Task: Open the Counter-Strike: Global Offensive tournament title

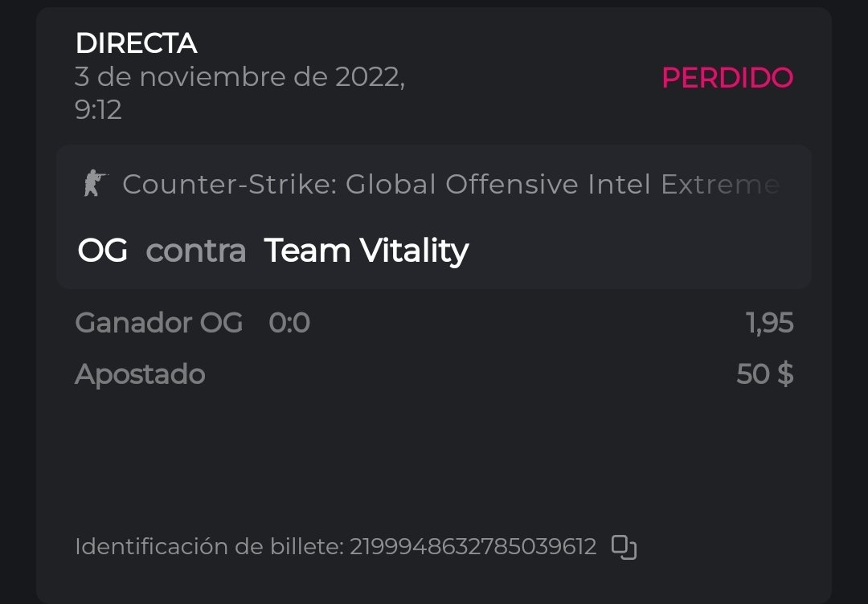Action: point(450,185)
